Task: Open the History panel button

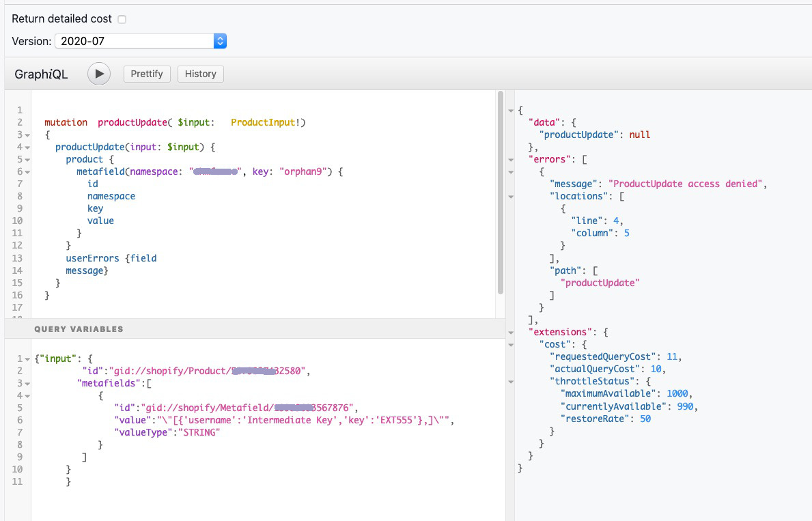Action: [200, 74]
